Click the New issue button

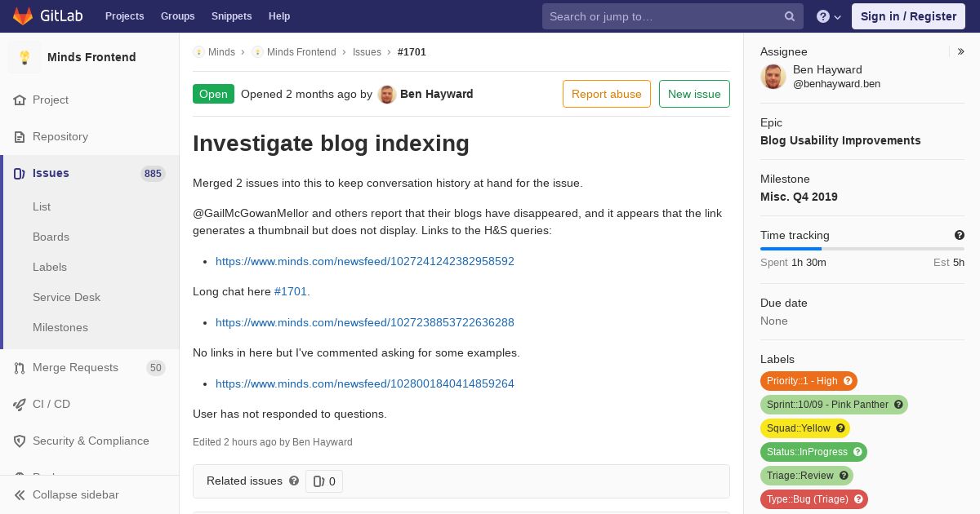(x=694, y=94)
